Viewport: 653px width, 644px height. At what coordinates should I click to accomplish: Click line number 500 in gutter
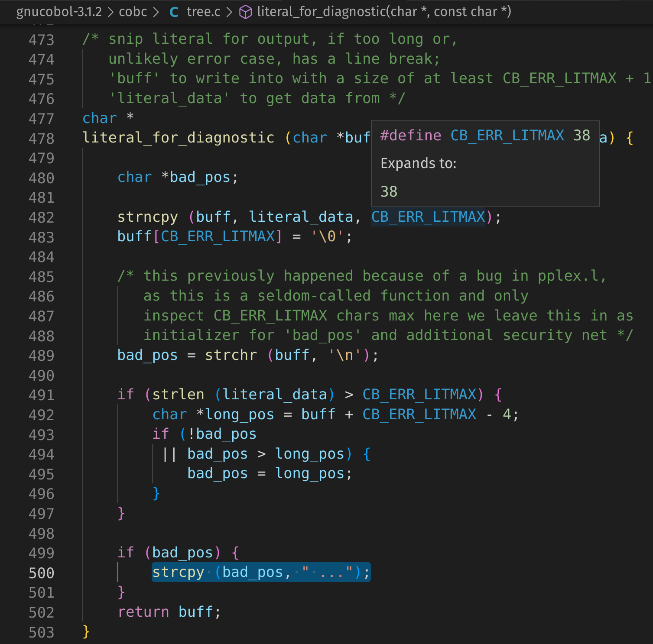click(x=42, y=573)
